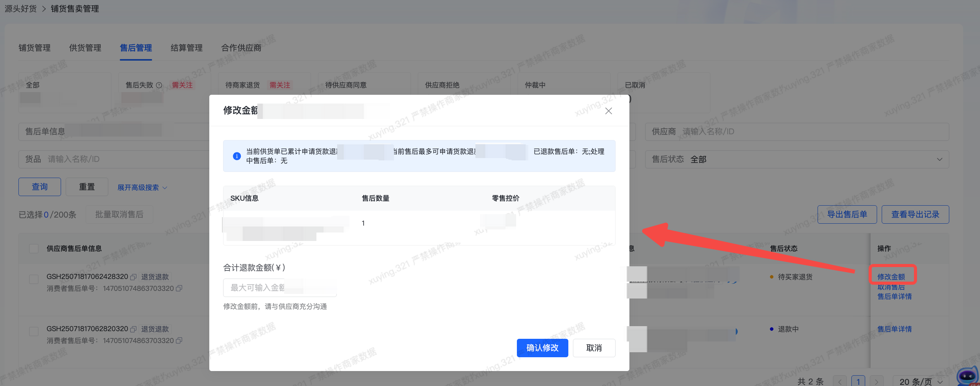Click the 合计退款金额 input field
The image size is (980, 386).
[x=280, y=288]
